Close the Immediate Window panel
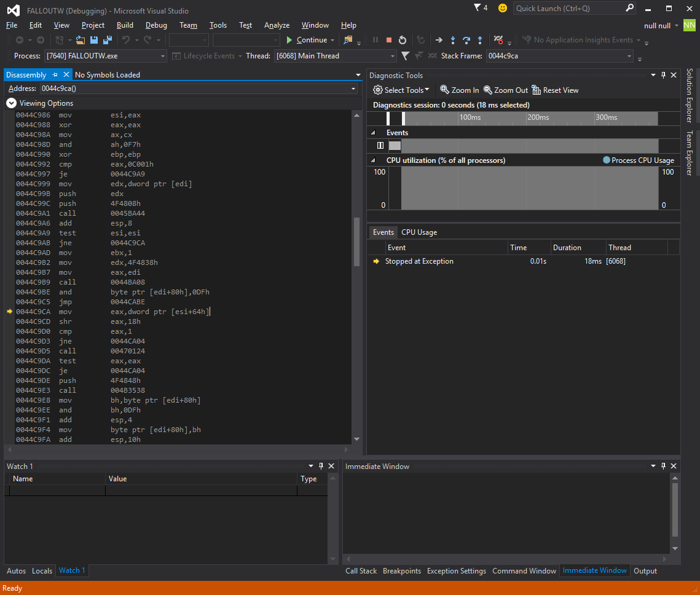The image size is (700, 595). 674,466
